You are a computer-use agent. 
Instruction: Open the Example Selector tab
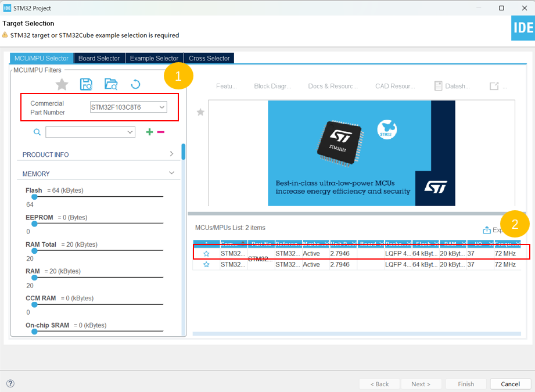154,58
